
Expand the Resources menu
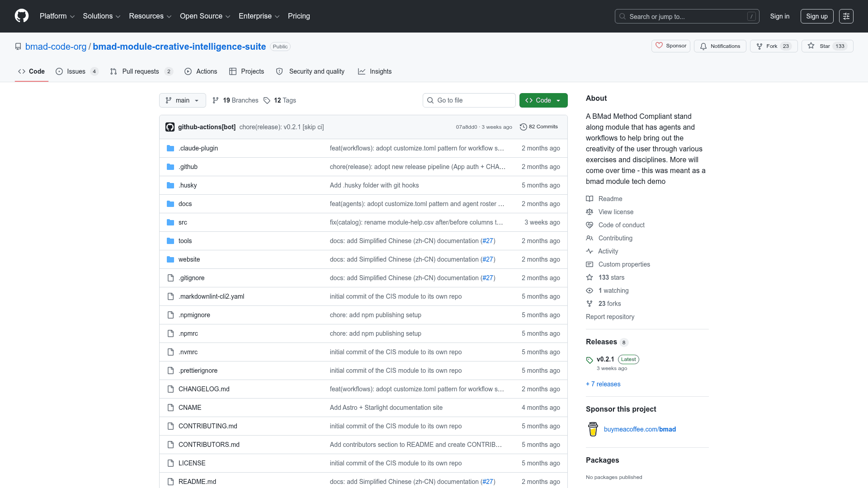coord(150,16)
